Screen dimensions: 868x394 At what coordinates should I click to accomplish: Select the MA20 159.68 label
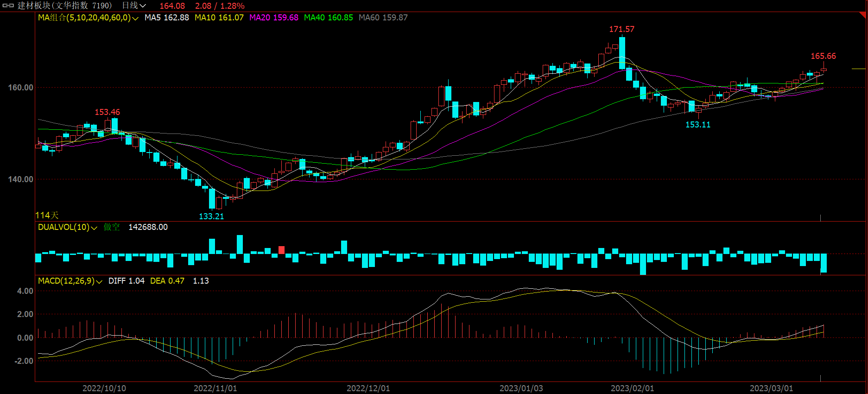point(274,18)
